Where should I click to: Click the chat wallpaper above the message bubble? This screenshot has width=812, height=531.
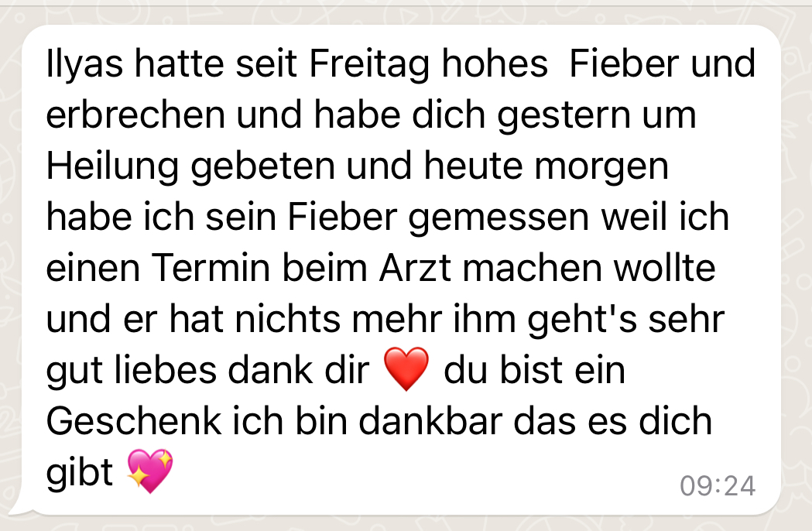pyautogui.click(x=406, y=12)
